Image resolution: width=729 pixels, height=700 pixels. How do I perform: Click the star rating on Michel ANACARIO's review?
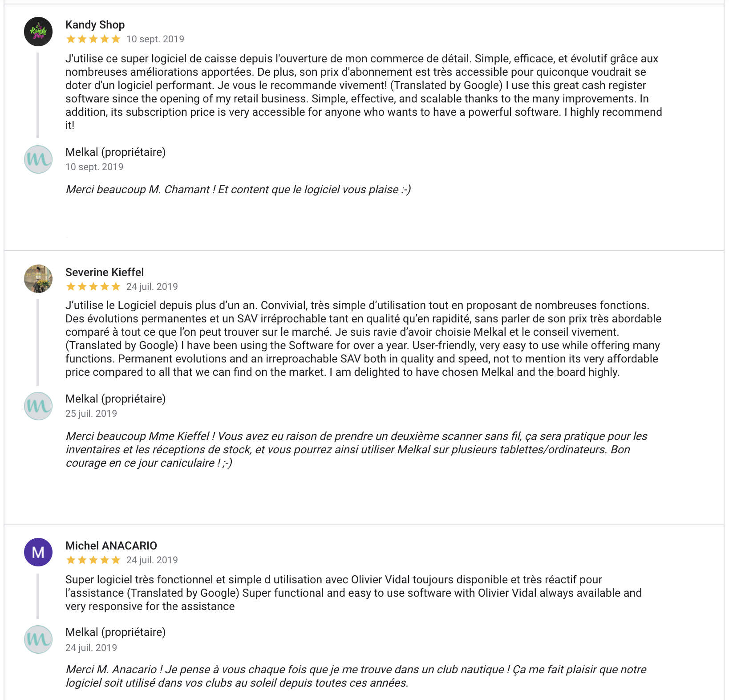(93, 560)
